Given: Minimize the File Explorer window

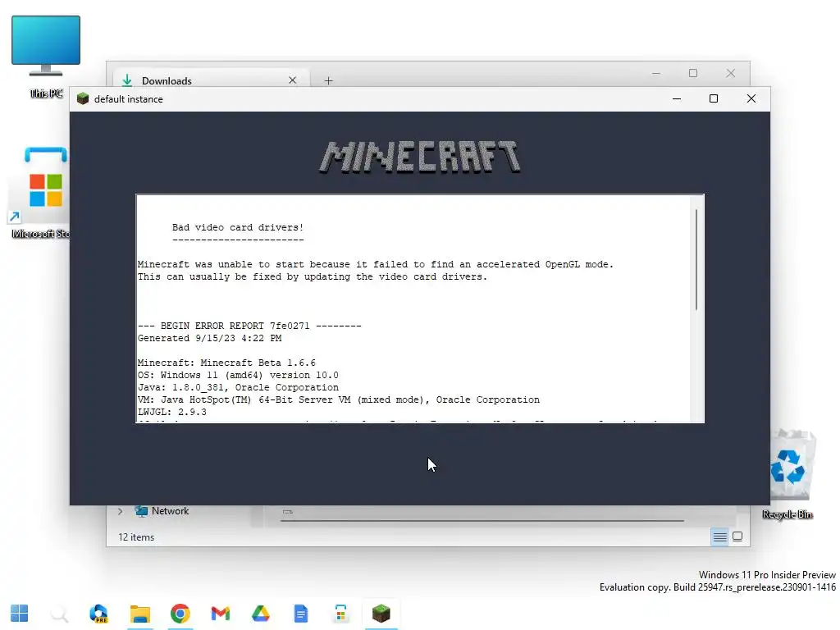Looking at the screenshot, I should point(656,73).
